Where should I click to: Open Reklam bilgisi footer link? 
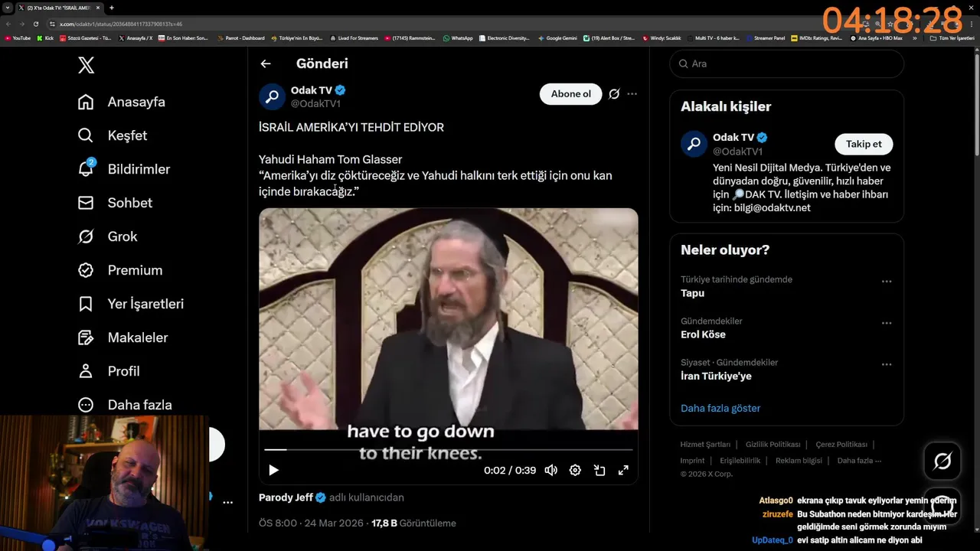[799, 461]
